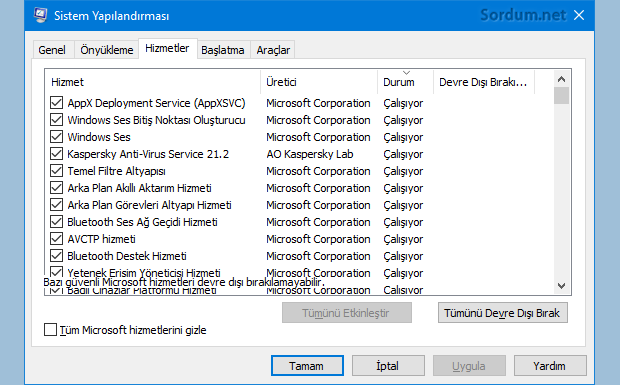Viewport: 620px width, 385px height.
Task: Select AppX Deployment Service (AppXSVC) row name
Action: (157, 103)
